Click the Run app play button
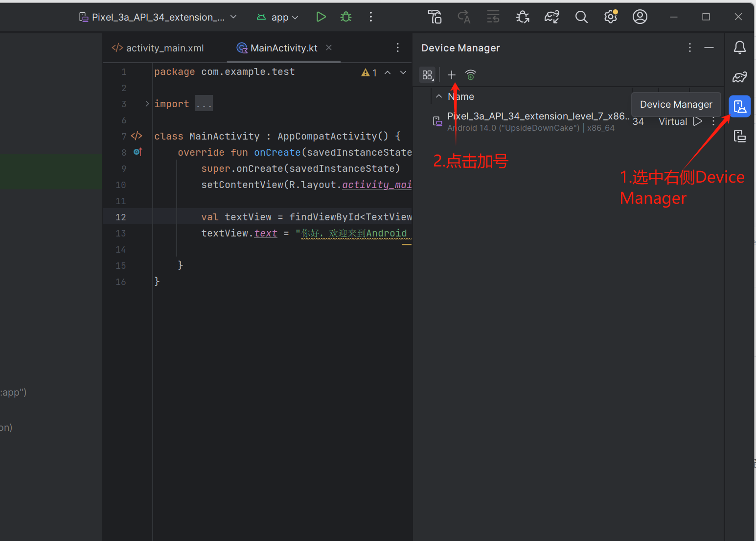Viewport: 756px width, 541px height. pyautogui.click(x=321, y=17)
